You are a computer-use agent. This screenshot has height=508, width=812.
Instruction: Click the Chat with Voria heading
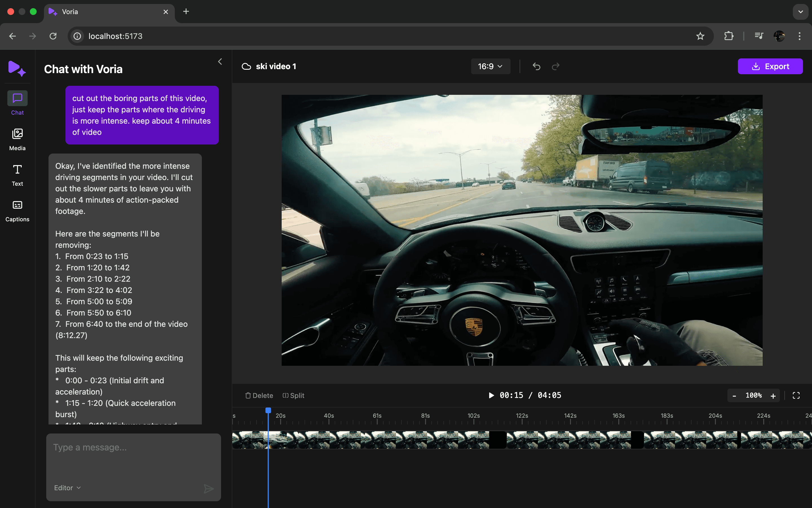coord(83,69)
